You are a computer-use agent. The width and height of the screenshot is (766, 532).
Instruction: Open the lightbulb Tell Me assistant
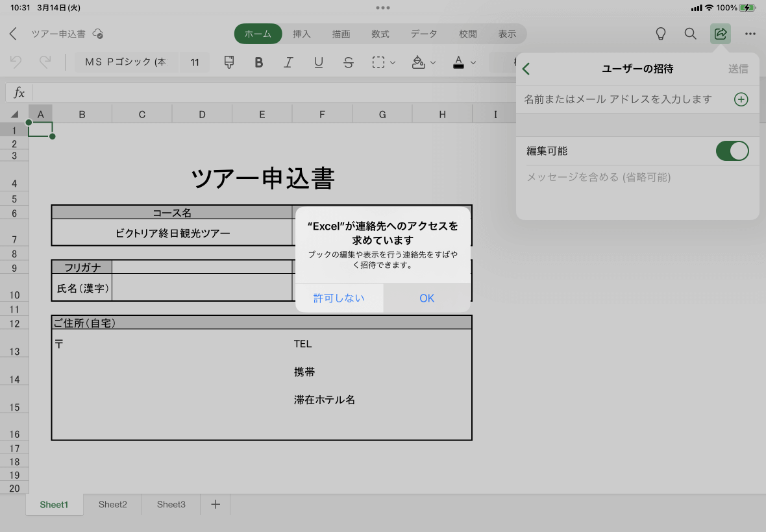point(660,34)
